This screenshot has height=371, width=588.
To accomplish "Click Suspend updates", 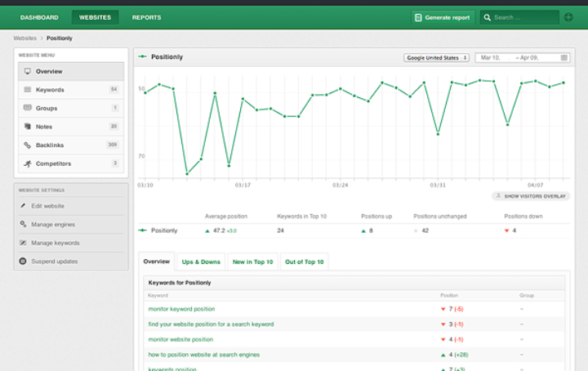I will click(55, 261).
